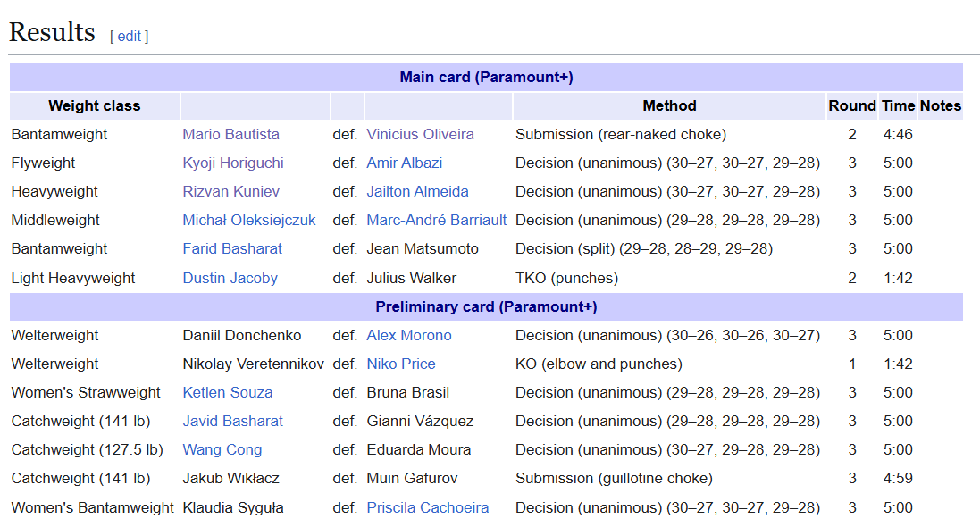The height and width of the screenshot is (519, 980).
Task: Click the Preliminary card (Paramount+) header
Action: tap(486, 306)
